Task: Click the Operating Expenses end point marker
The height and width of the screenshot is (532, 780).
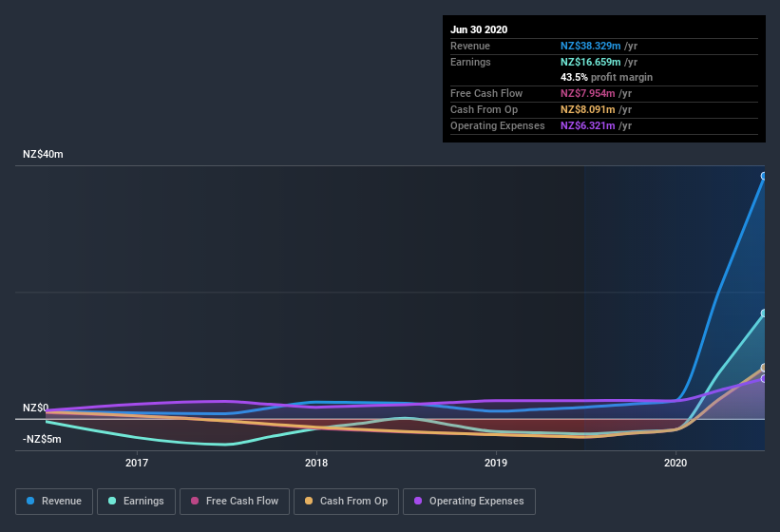Action: 764,379
